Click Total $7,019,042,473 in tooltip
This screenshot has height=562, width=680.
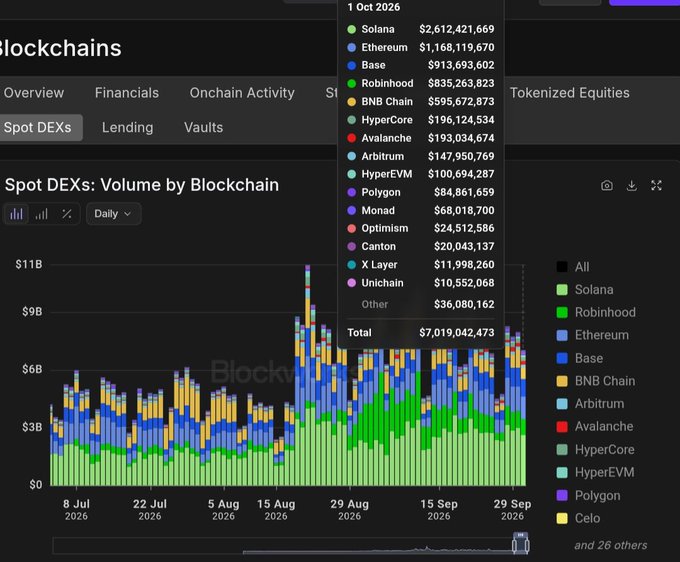point(421,333)
